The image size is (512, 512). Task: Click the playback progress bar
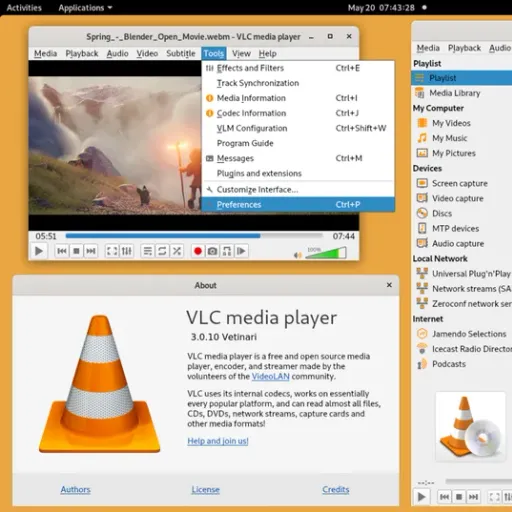pyautogui.click(x=194, y=236)
